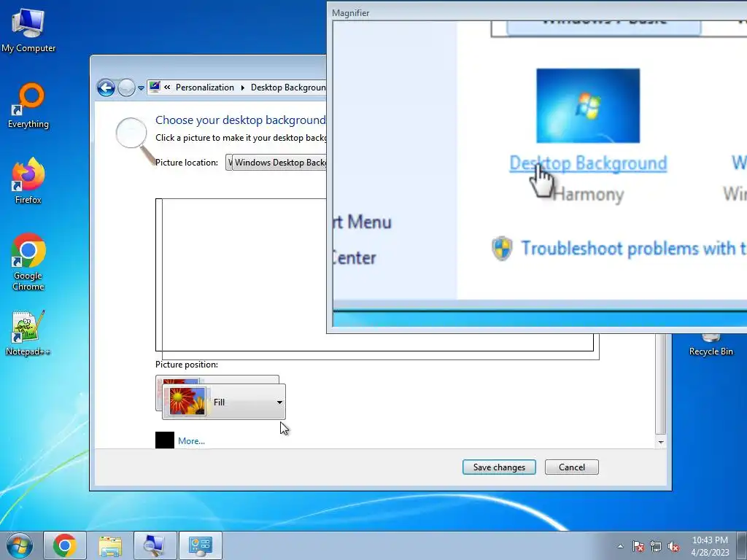This screenshot has width=747, height=560.
Task: Click Show desktop button at taskbar end
Action: click(x=742, y=545)
